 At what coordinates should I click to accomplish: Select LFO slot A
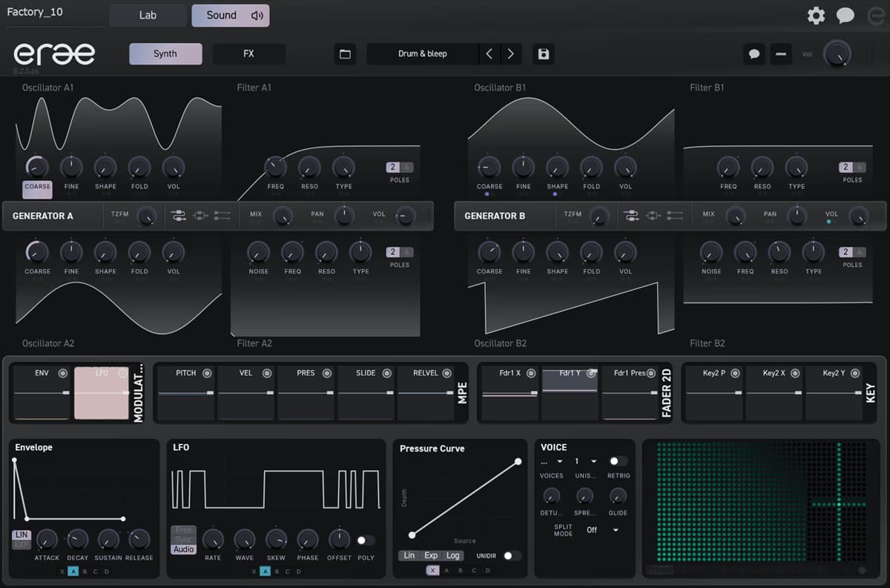pyautogui.click(x=266, y=571)
